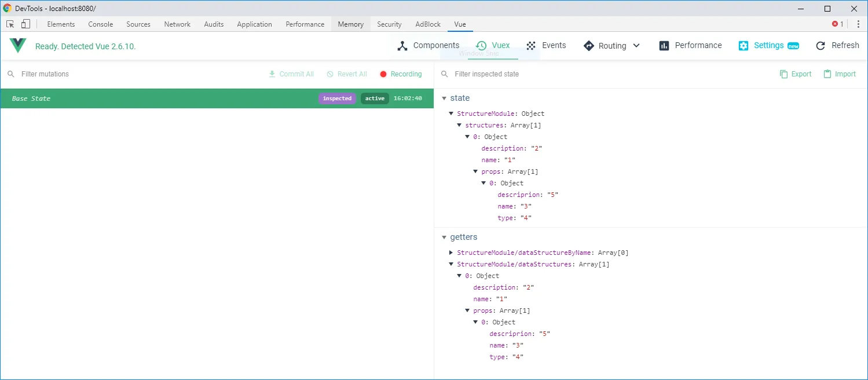Click Export state button
This screenshot has width=868, height=380.
(796, 74)
